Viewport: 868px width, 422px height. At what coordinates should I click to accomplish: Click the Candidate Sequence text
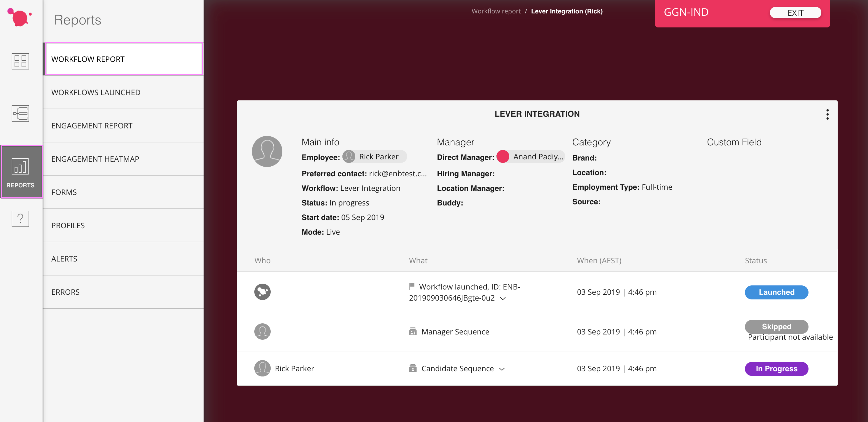[458, 368]
